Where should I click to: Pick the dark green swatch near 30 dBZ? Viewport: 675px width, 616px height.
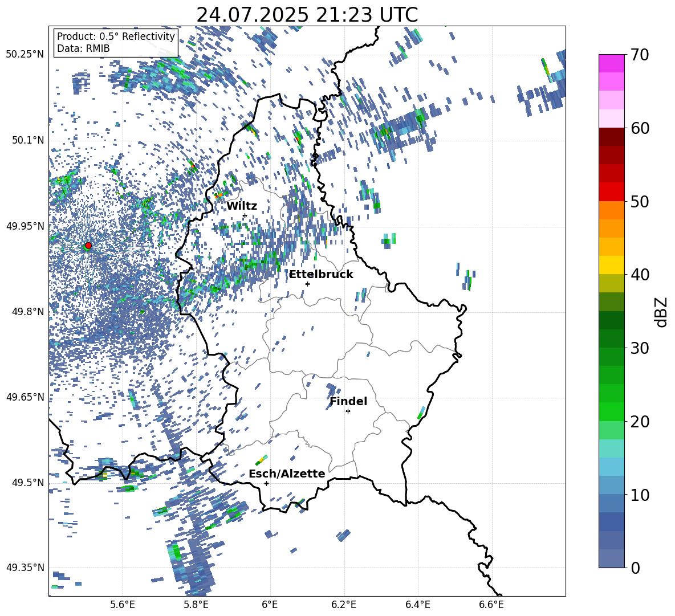pos(611,338)
